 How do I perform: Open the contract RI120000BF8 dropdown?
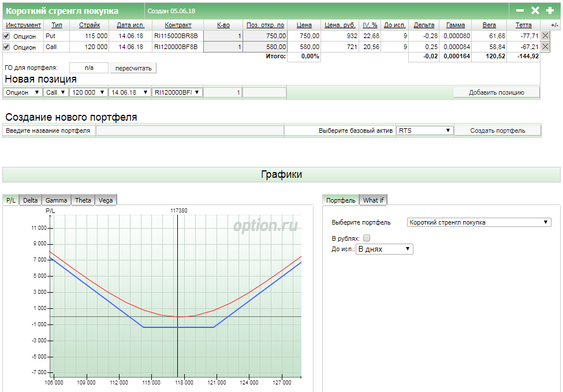pos(177,92)
